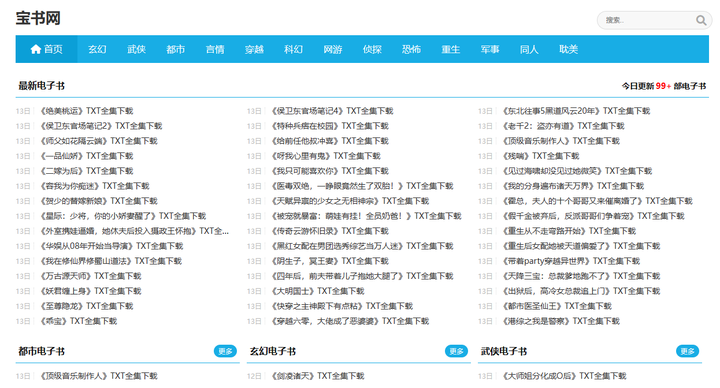Open the 军事 category menu
The image size is (720, 388).
coord(490,49)
